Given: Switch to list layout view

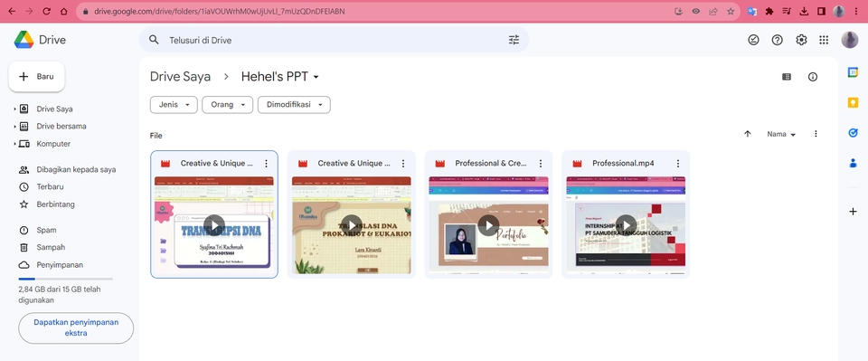Looking at the screenshot, I should click(786, 77).
